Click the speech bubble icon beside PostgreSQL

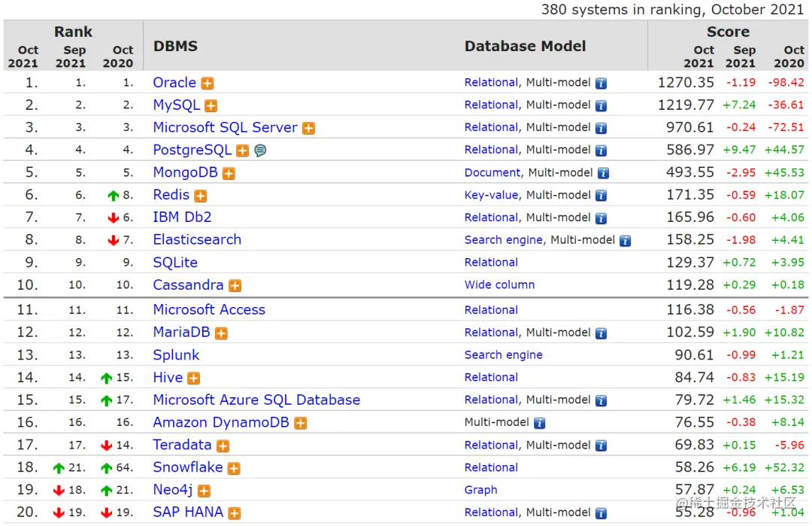[260, 151]
